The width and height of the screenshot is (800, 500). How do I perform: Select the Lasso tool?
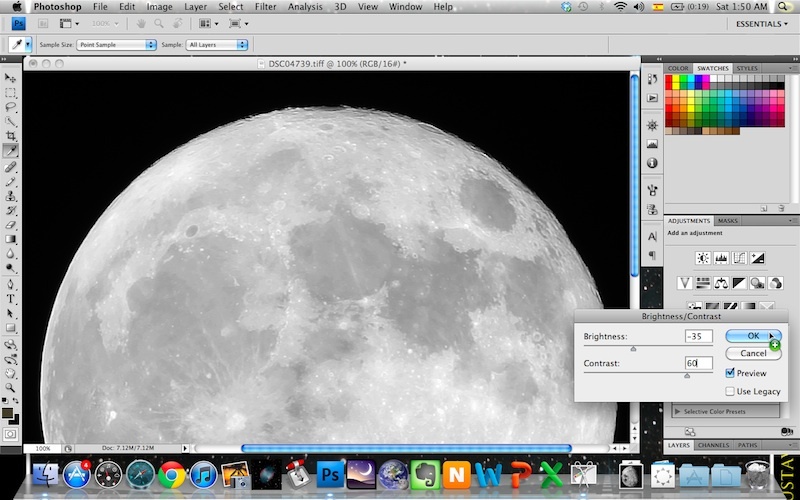click(11, 106)
